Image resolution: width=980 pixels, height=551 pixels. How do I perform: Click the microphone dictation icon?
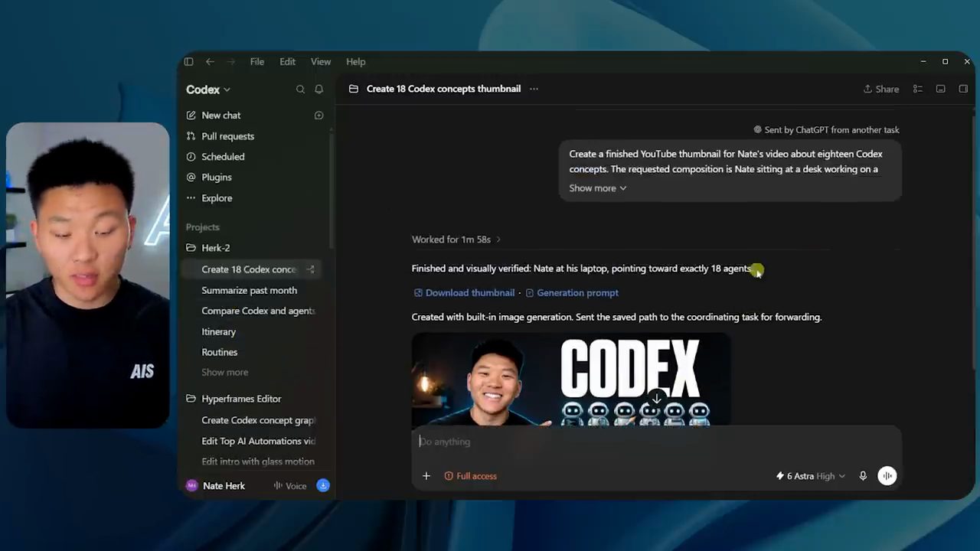click(863, 476)
